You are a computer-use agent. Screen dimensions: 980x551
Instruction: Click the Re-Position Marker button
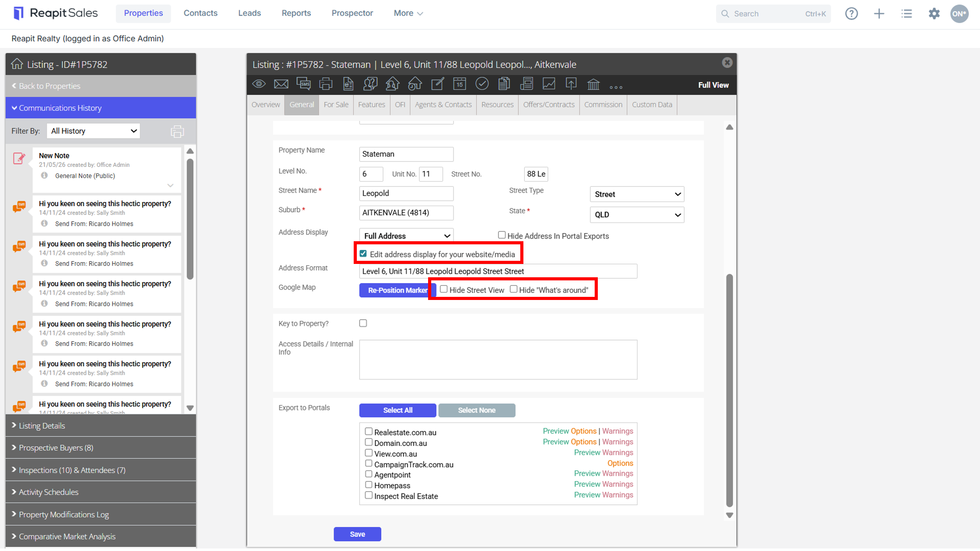click(397, 290)
